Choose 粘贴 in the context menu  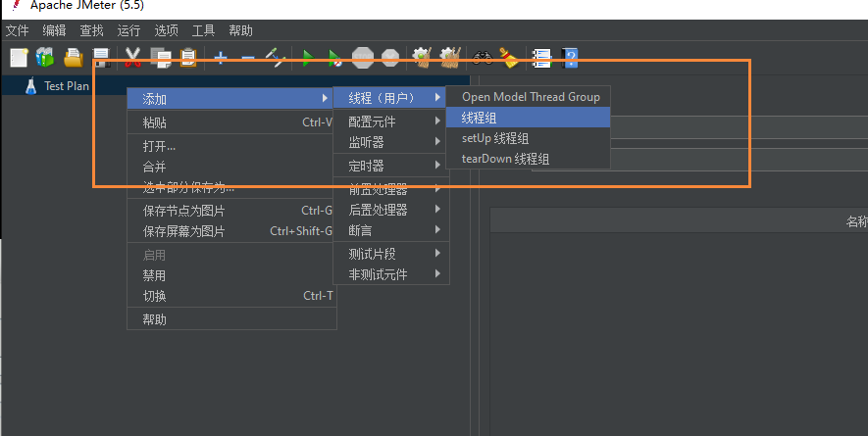230,122
